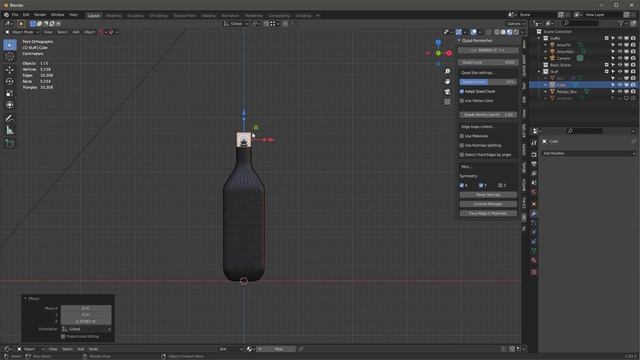Click the License Manager button
Viewport: 640px width, 360px height.
tap(488, 204)
